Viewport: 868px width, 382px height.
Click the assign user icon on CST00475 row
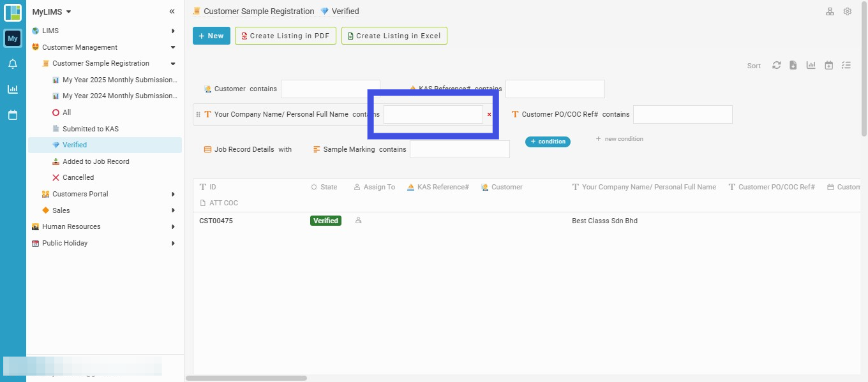(x=358, y=221)
